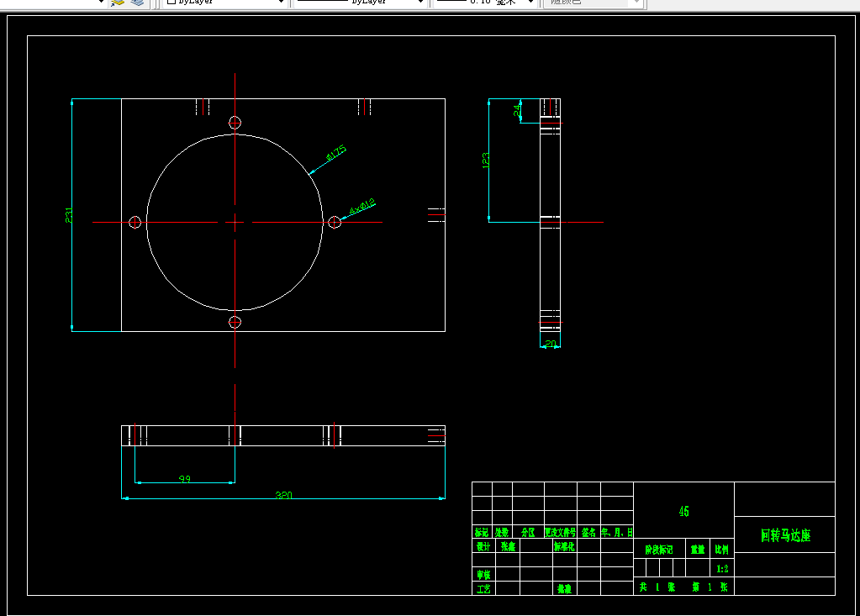Screen dimensions: 860x616
Task: Pick the left small bolt hole
Action: point(135,222)
